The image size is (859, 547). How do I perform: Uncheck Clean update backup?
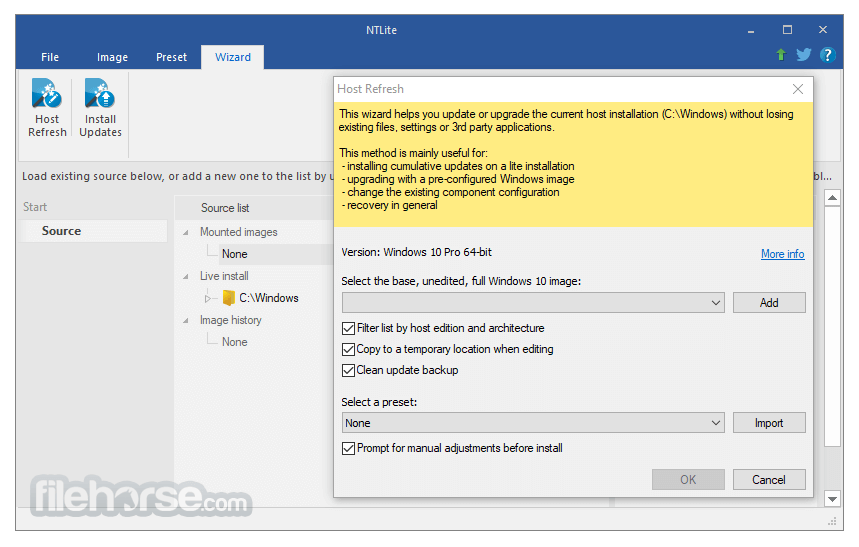[x=348, y=371]
